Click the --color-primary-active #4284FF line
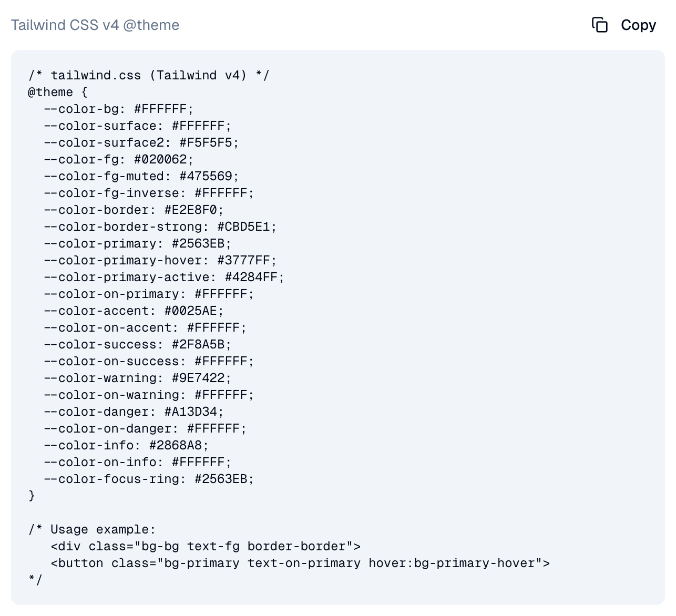The width and height of the screenshot is (676, 616). 164,277
